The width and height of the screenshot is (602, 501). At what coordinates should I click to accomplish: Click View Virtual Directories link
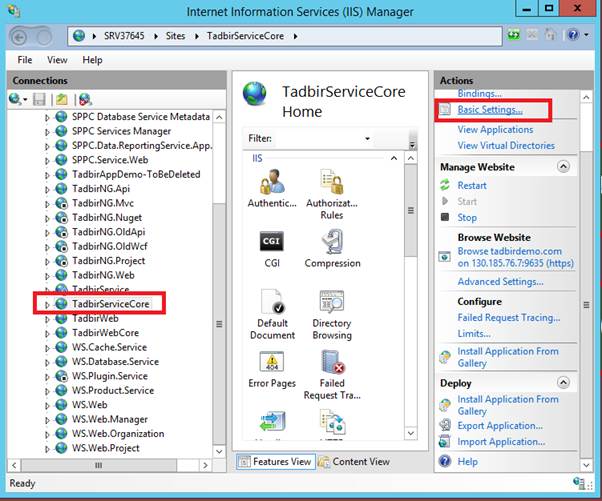click(x=506, y=146)
